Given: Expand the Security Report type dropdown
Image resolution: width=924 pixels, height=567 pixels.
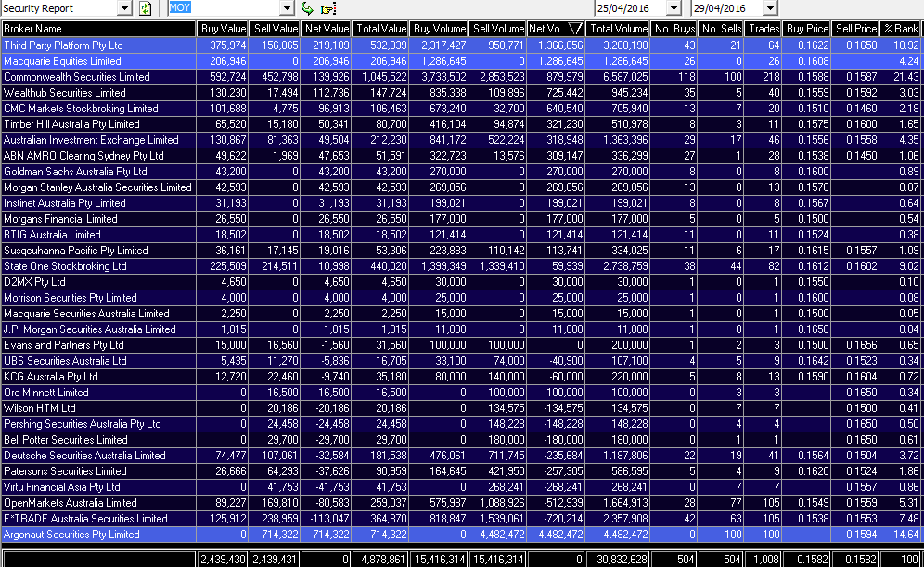Looking at the screenshot, I should pyautogui.click(x=124, y=8).
